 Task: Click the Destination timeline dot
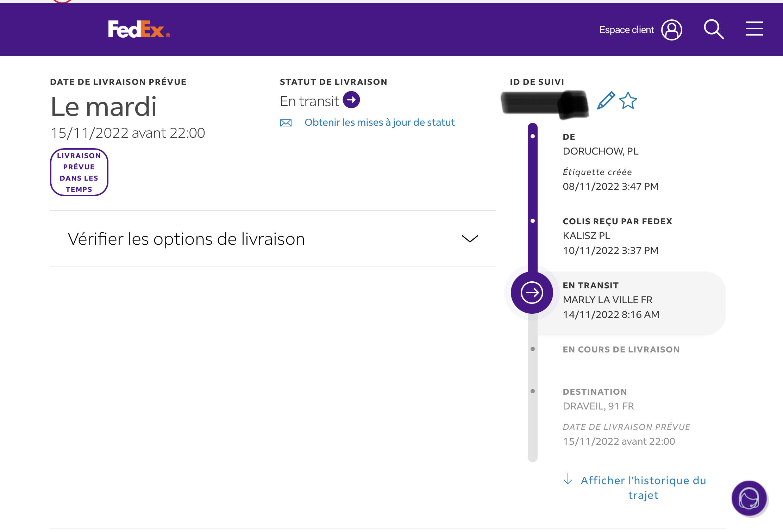[533, 391]
